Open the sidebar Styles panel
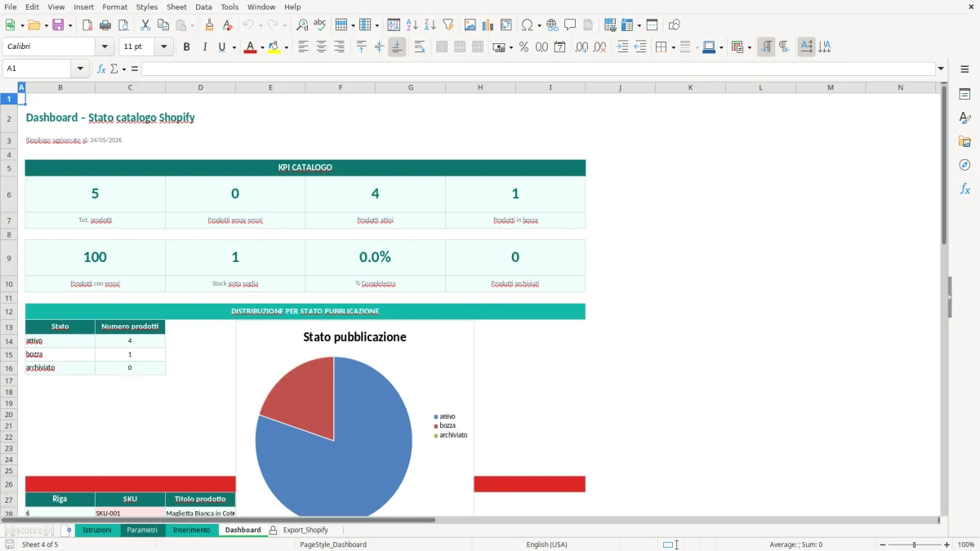This screenshot has height=551, width=980. point(964,118)
